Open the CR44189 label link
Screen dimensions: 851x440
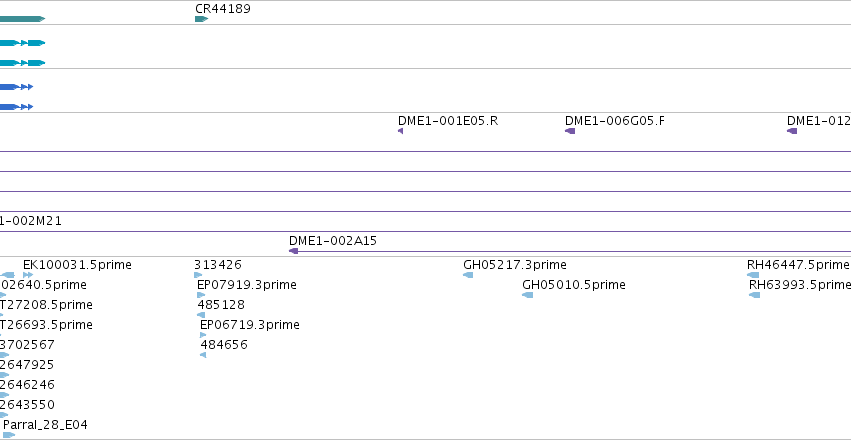click(223, 9)
